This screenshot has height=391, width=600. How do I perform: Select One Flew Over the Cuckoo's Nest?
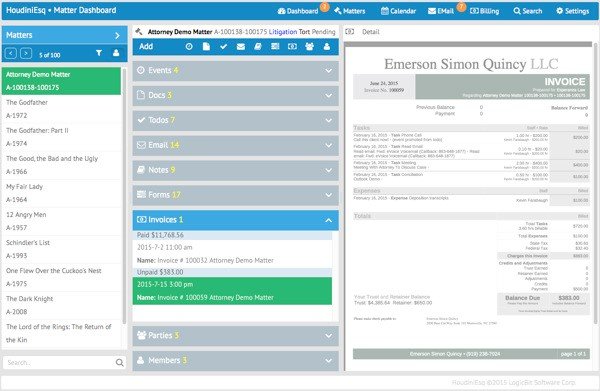tap(61, 277)
